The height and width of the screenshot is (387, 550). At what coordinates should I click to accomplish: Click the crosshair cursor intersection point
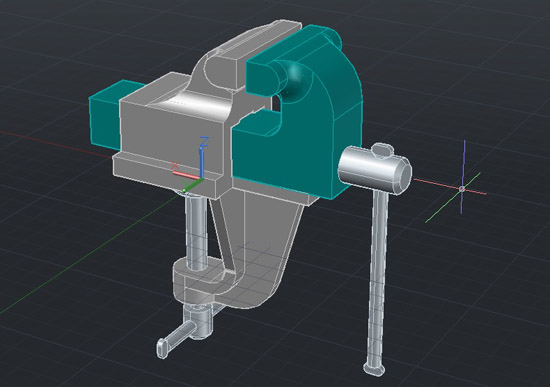coord(462,189)
